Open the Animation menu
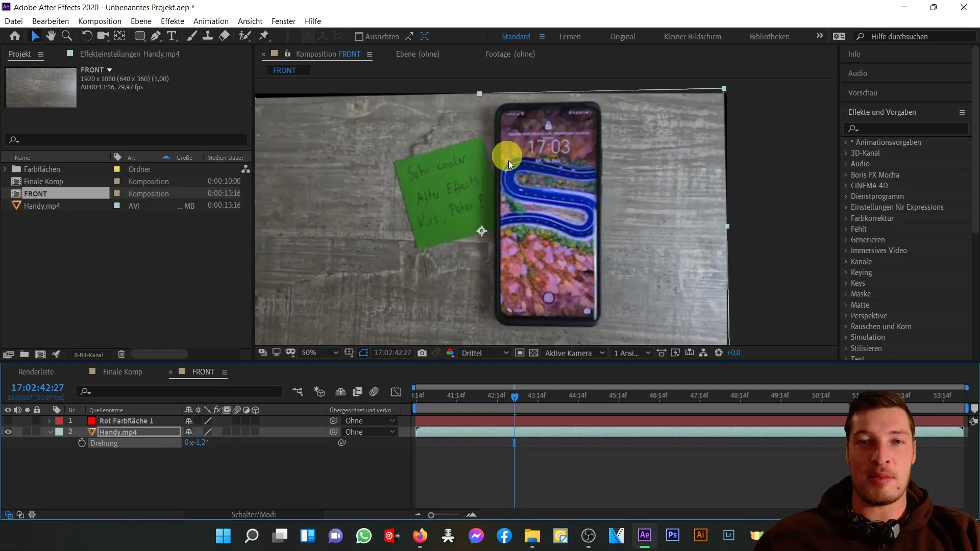Image resolution: width=980 pixels, height=551 pixels. pyautogui.click(x=211, y=21)
